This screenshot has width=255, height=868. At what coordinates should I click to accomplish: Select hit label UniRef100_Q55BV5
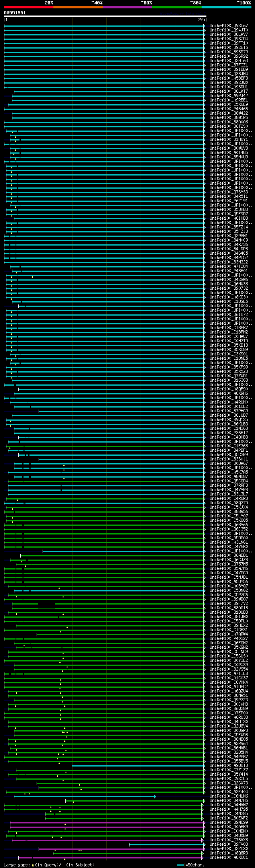229,761
